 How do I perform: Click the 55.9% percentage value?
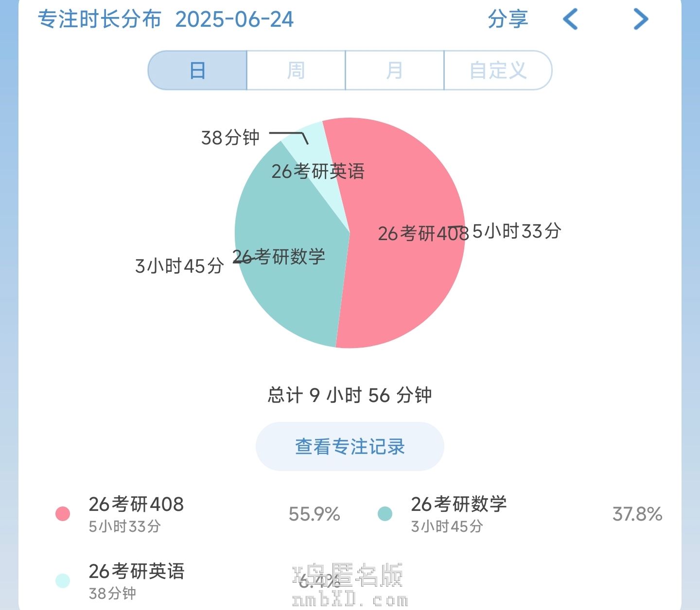(x=314, y=514)
